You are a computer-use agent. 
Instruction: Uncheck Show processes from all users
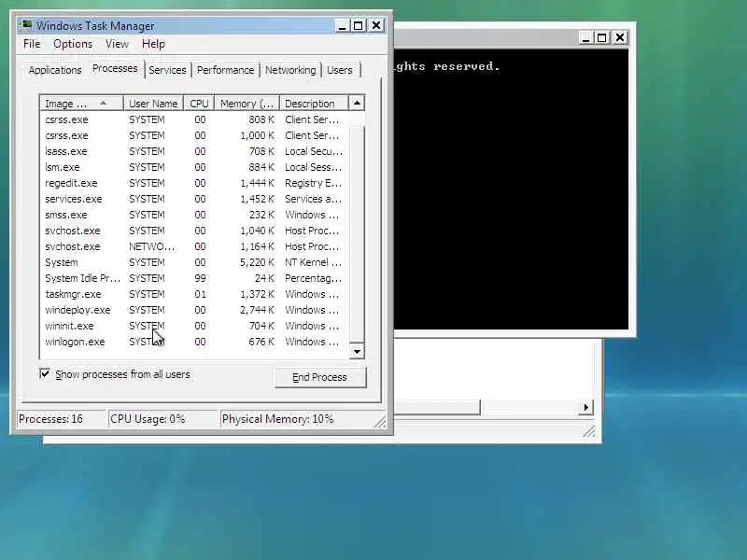[x=45, y=374]
